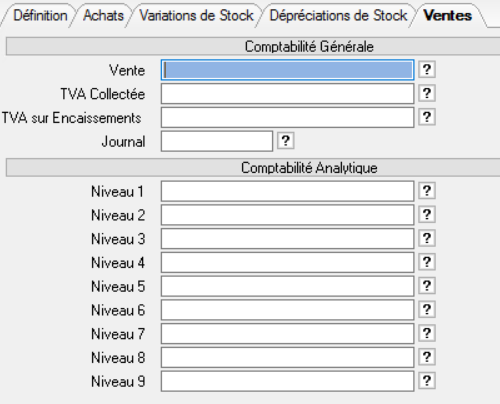The image size is (500, 404).
Task: Open the Achats tab
Action: (x=103, y=16)
